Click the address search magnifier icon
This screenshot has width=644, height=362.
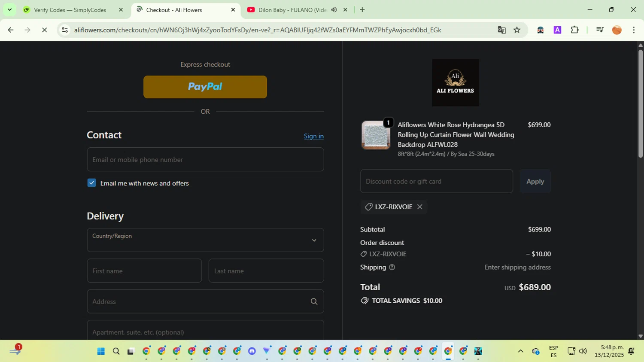[x=314, y=301]
